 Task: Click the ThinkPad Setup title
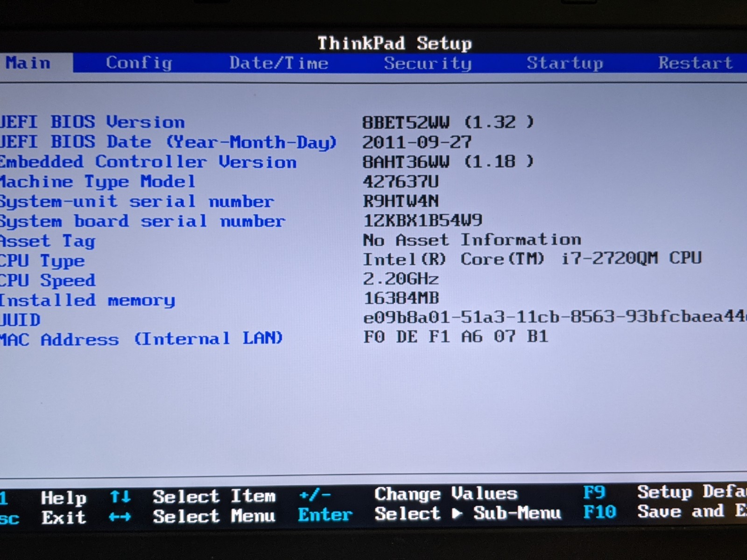395,43
